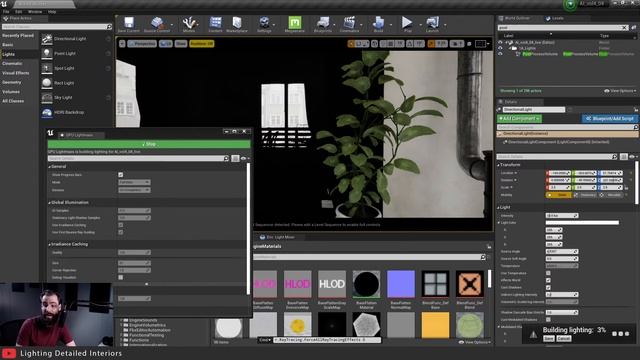
Task: Open the Blueprints toolbar icon
Action: (322, 24)
